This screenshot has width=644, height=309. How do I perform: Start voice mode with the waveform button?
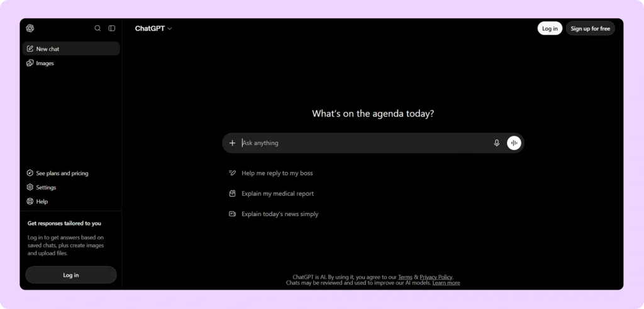tap(514, 143)
